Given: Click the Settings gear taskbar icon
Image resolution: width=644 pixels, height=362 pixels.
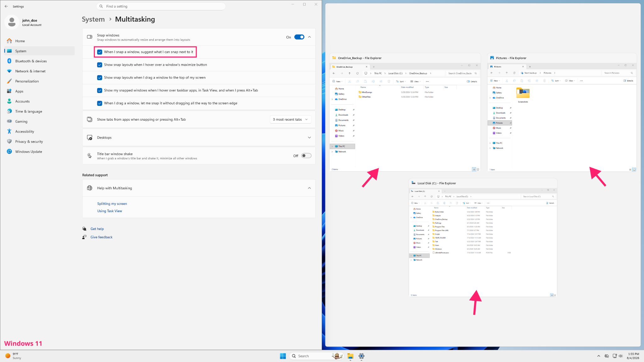Looking at the screenshot, I should [x=362, y=356].
